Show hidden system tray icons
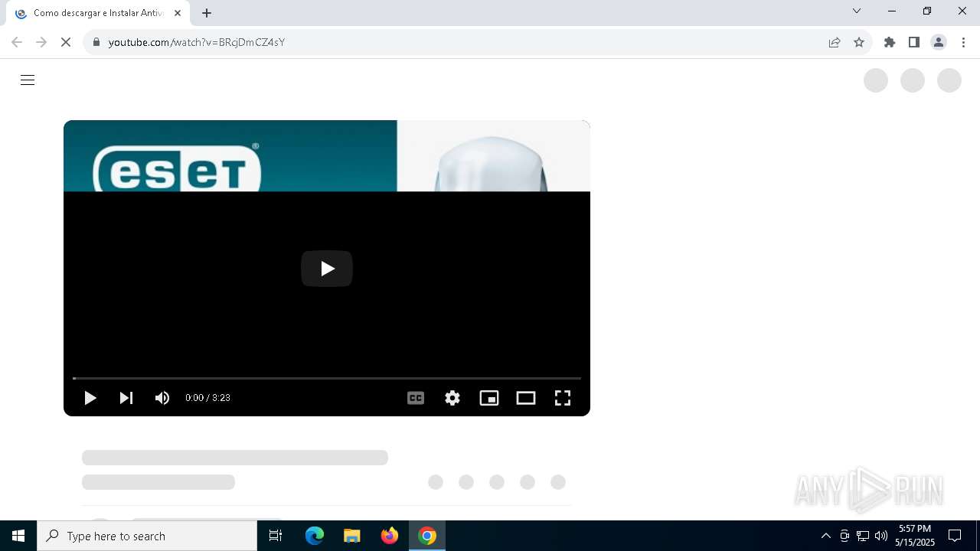 (x=825, y=536)
